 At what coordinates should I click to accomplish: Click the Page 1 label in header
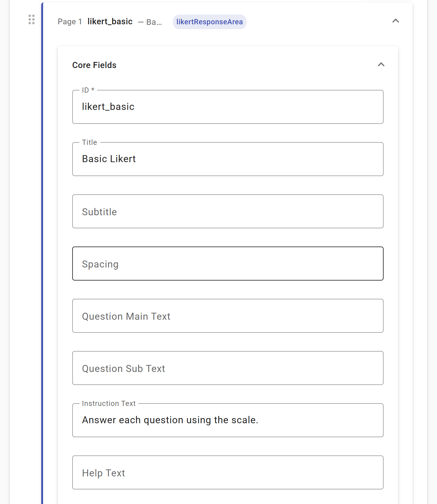coord(70,22)
